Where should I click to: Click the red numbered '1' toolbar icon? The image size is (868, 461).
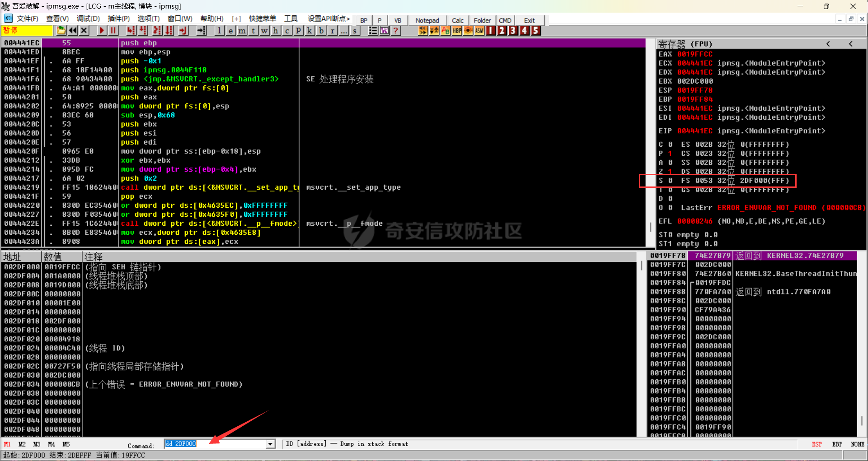491,31
